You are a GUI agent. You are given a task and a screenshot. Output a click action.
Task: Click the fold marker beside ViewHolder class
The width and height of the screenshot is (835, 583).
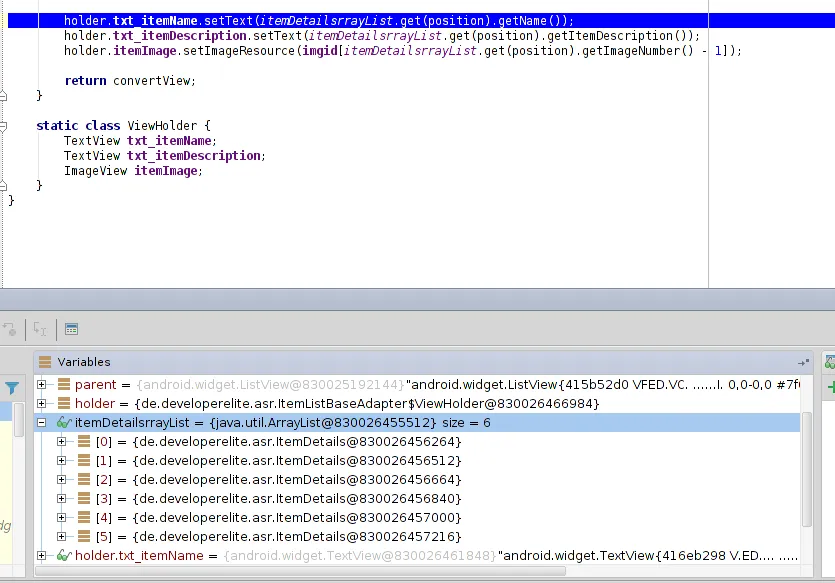coord(4,126)
